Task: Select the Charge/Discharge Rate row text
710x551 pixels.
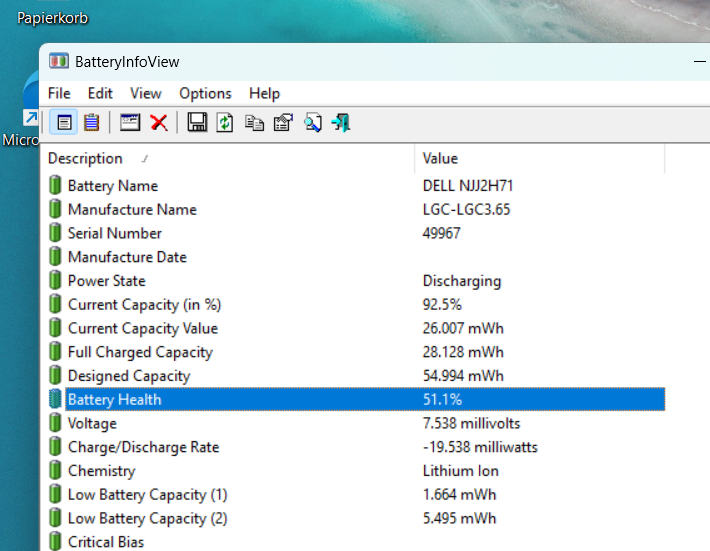Action: [143, 447]
